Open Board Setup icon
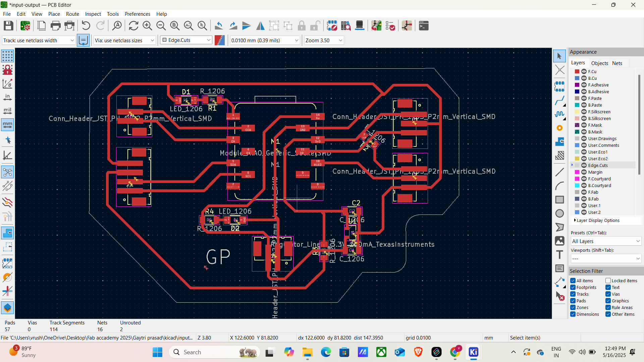Screen dimensions: 644x362 click(25, 26)
